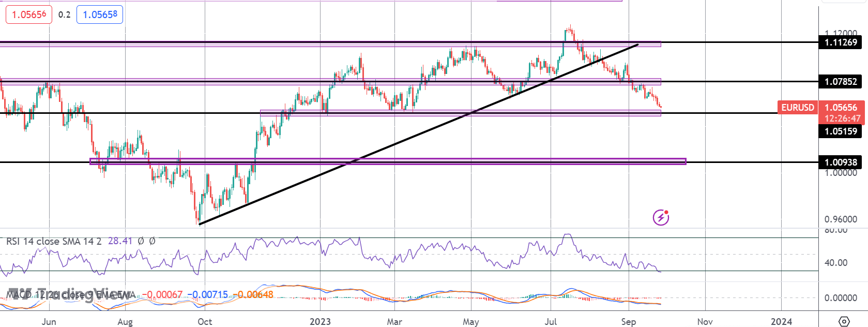Viewport: 868px width, 327px height.
Task: Open chart settings gear icon
Action: 844,321
